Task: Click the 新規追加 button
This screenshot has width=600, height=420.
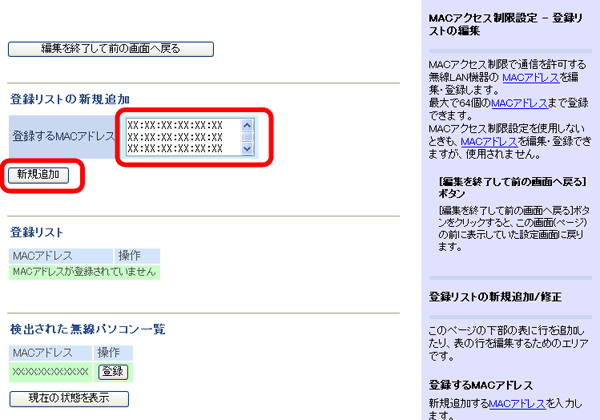Action: [38, 175]
